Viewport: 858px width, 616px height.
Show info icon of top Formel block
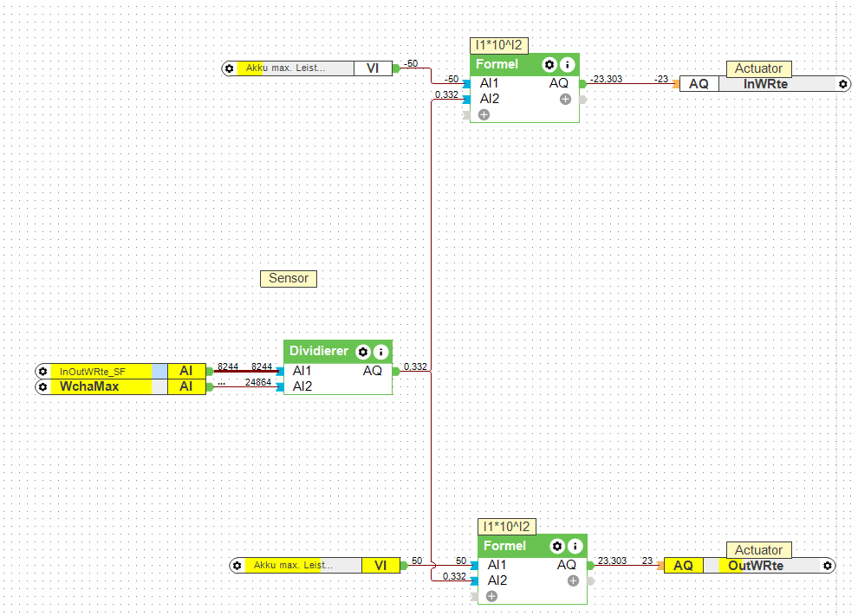coord(568,65)
